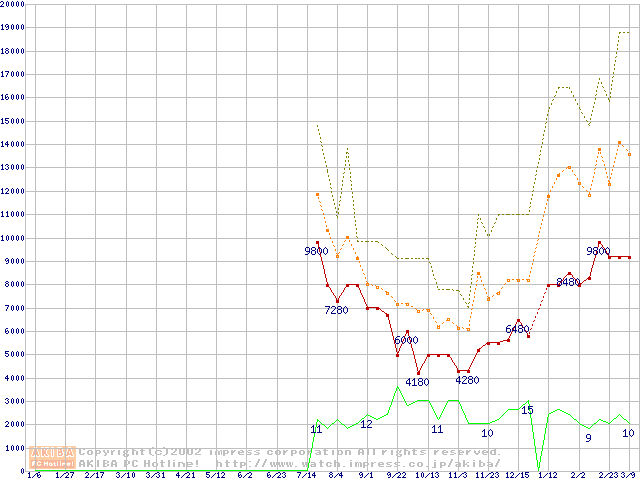Select the 8480 price label
This screenshot has width=640, height=480.
coord(567,282)
